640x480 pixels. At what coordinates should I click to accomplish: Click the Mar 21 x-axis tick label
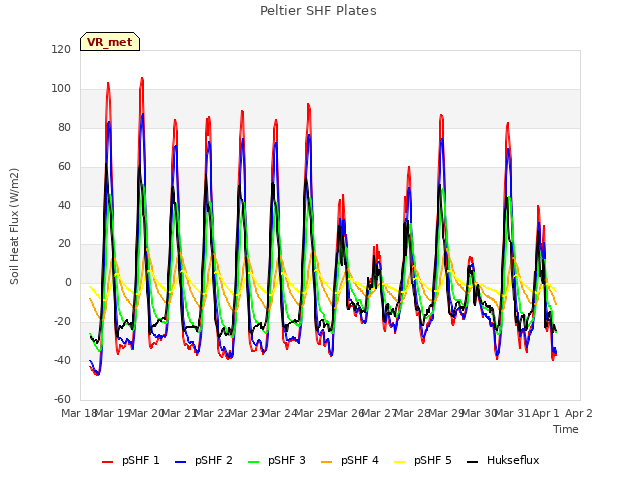(x=179, y=413)
